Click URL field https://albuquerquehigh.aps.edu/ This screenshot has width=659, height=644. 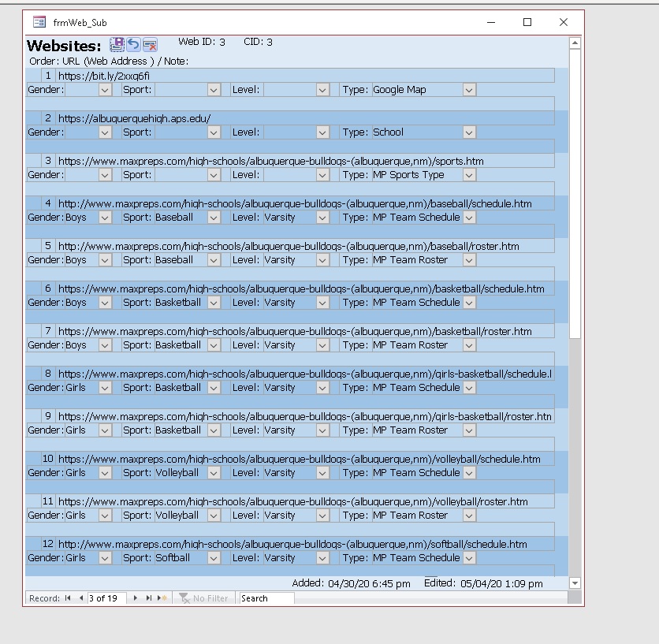tap(306, 118)
